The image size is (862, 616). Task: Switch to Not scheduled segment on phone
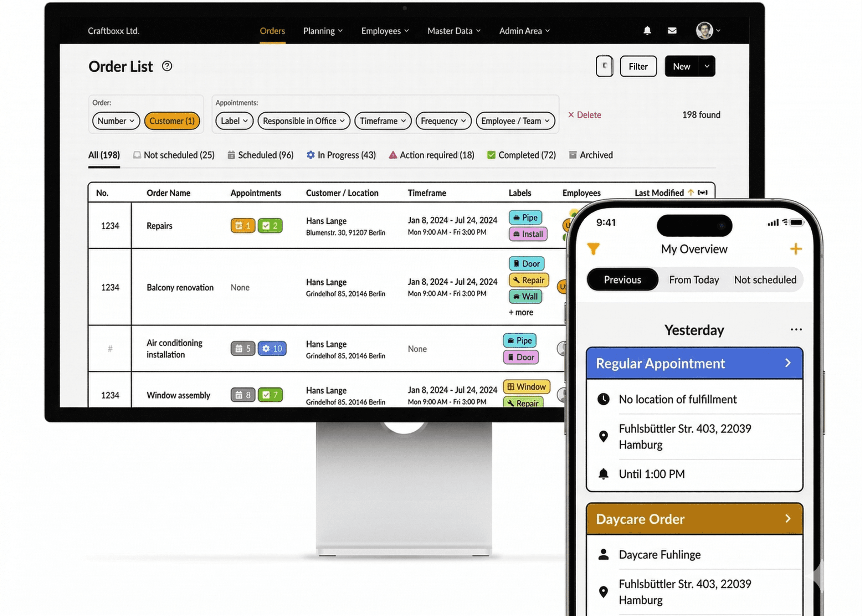765,279
